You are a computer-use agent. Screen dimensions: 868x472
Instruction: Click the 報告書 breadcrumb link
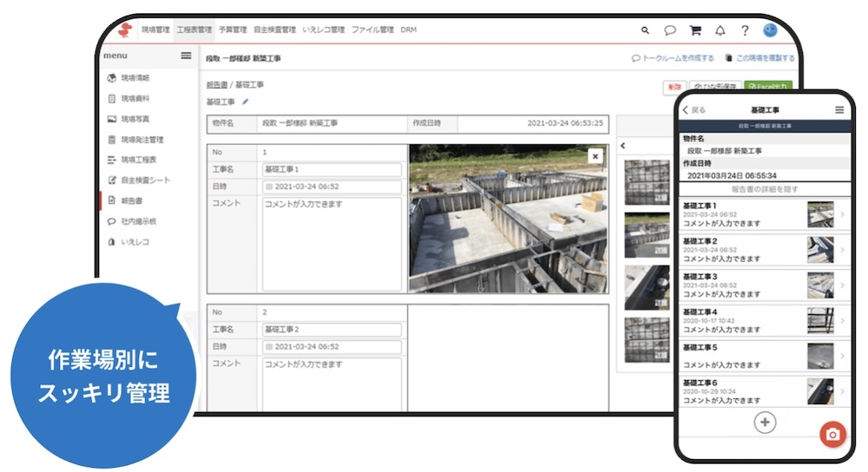[216, 85]
